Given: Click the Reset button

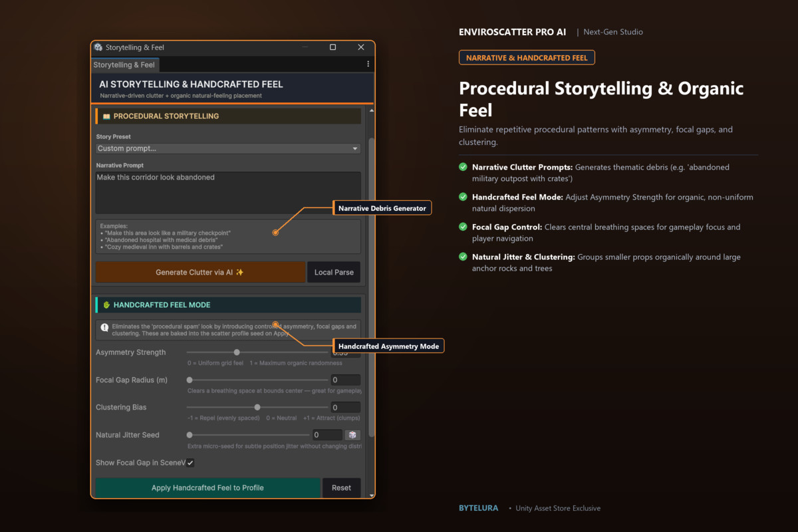Looking at the screenshot, I should pos(341,487).
